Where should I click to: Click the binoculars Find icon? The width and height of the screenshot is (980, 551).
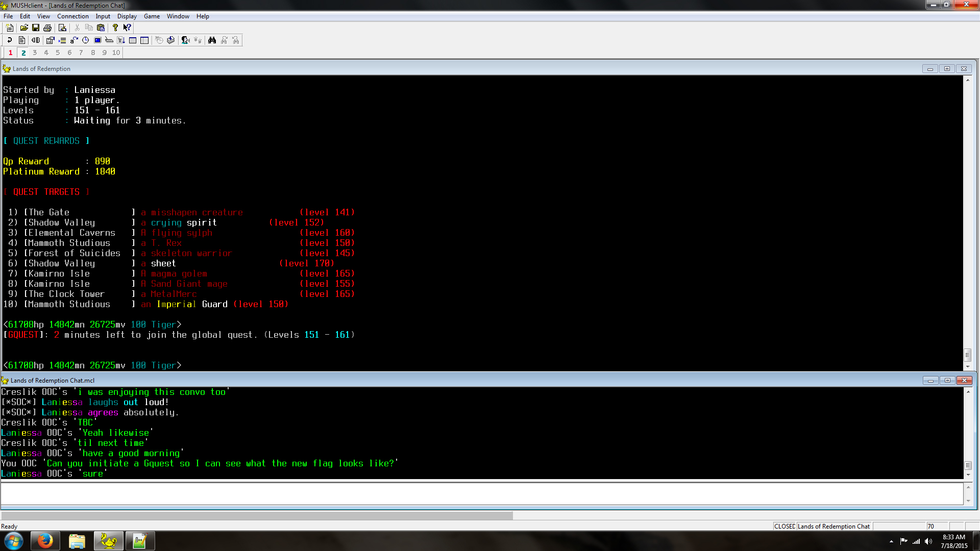pos(212,40)
